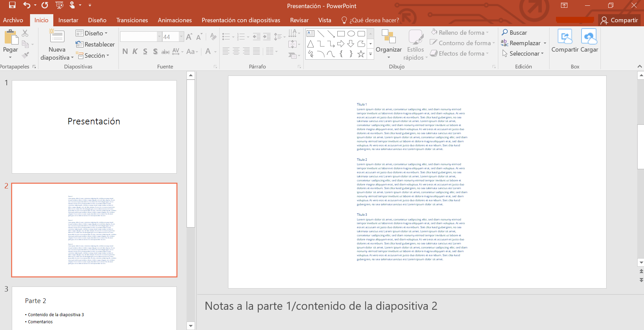The image size is (644, 330).
Task: Click the Pegar paste icon
Action: pos(11,37)
